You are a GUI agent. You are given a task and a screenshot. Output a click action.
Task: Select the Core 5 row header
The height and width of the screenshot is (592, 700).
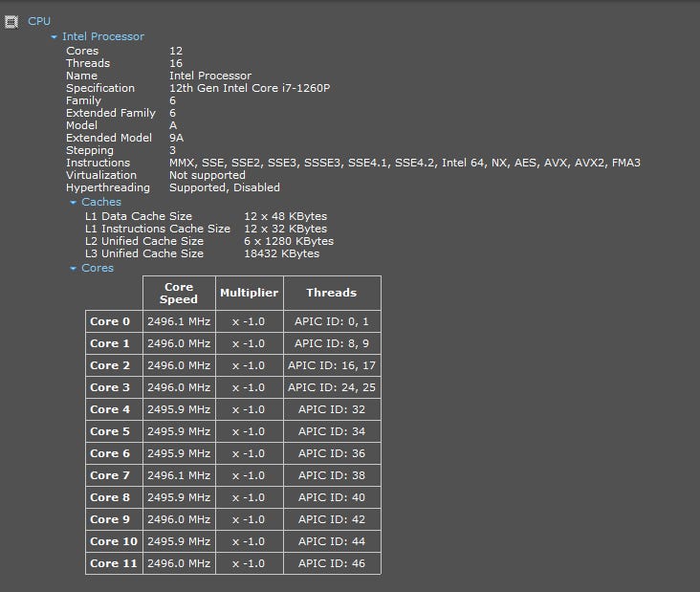click(x=114, y=431)
